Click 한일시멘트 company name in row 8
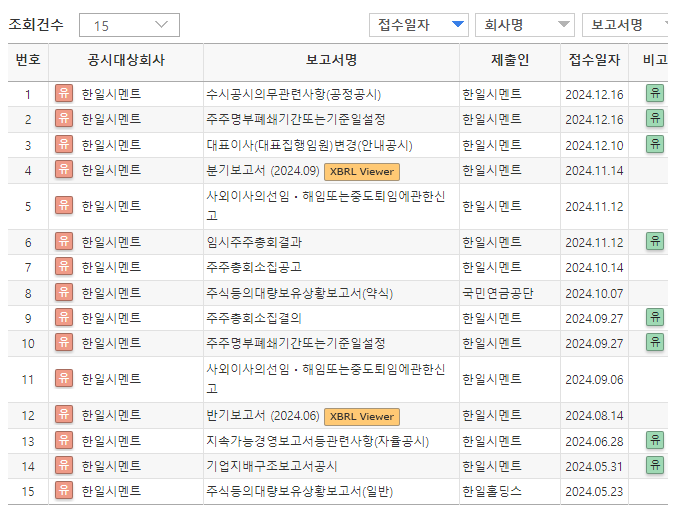 111,293
